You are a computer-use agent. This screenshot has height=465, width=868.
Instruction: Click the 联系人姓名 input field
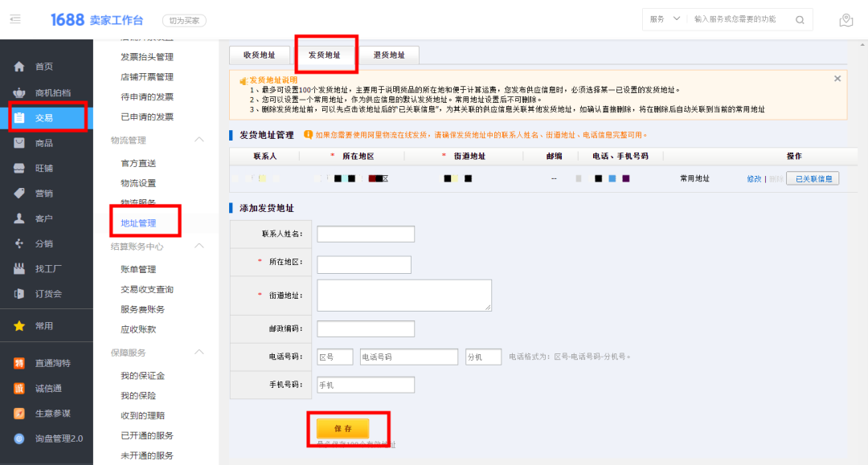click(366, 234)
